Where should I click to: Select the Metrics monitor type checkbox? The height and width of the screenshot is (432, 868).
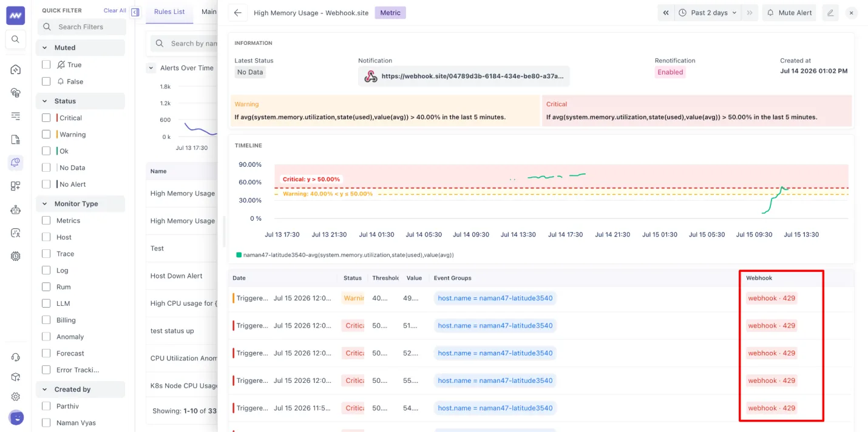point(46,220)
